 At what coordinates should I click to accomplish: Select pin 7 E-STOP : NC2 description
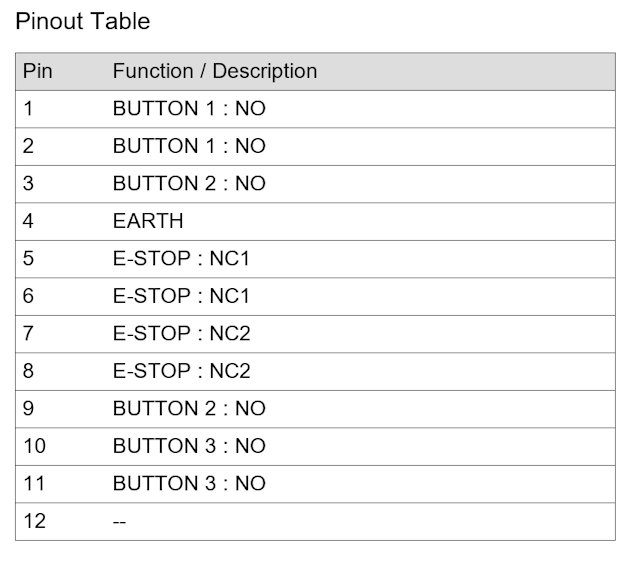(x=182, y=333)
